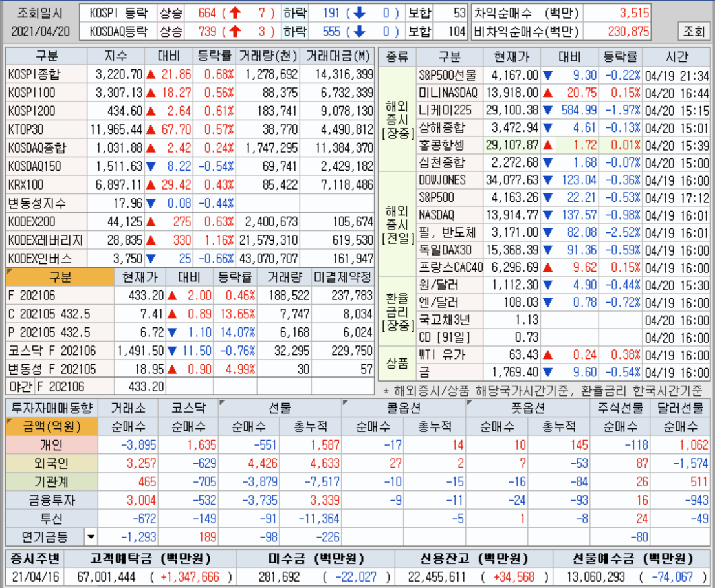Click red up arrow in KOSPI 등락 상승
Image resolution: width=715 pixels, height=588 pixels.
click(x=236, y=13)
